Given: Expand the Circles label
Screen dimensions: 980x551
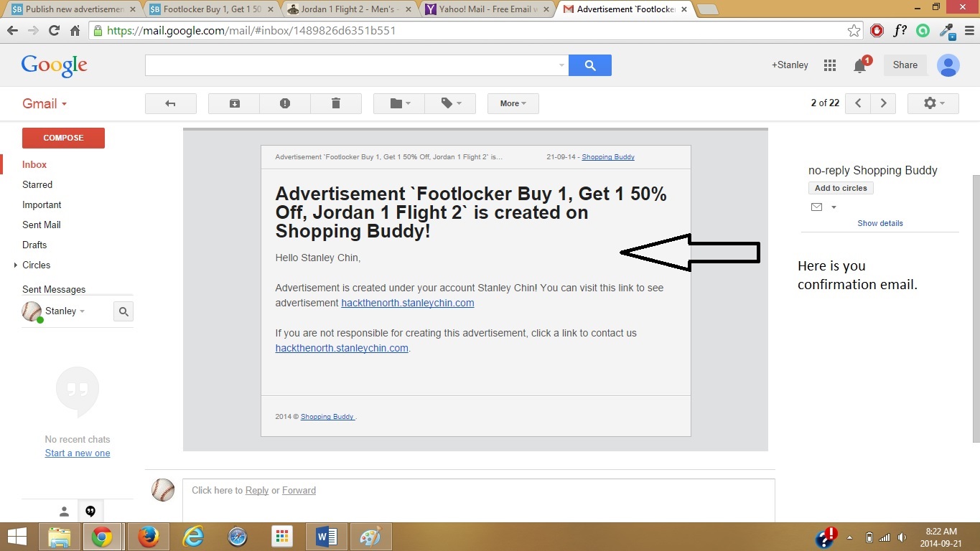Looking at the screenshot, I should tap(16, 265).
